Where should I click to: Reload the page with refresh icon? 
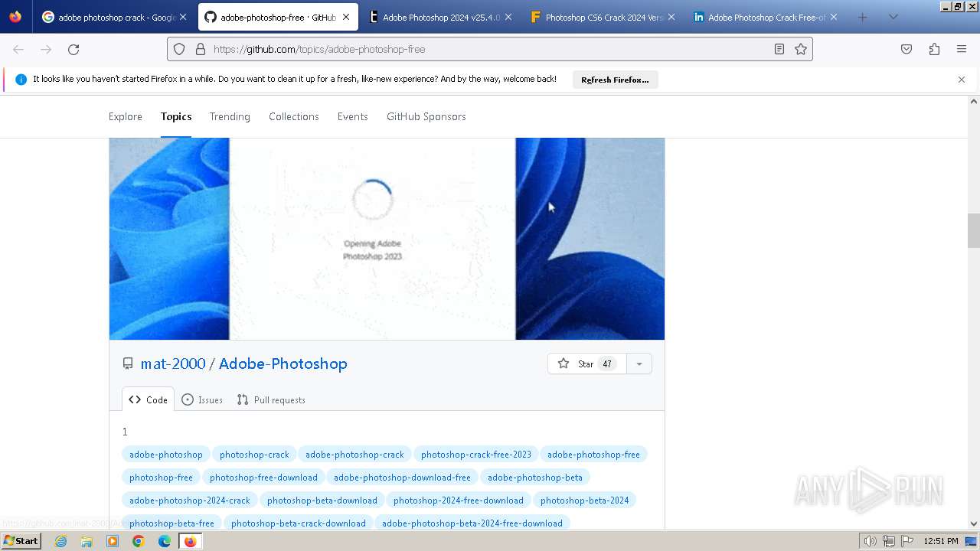tap(73, 49)
